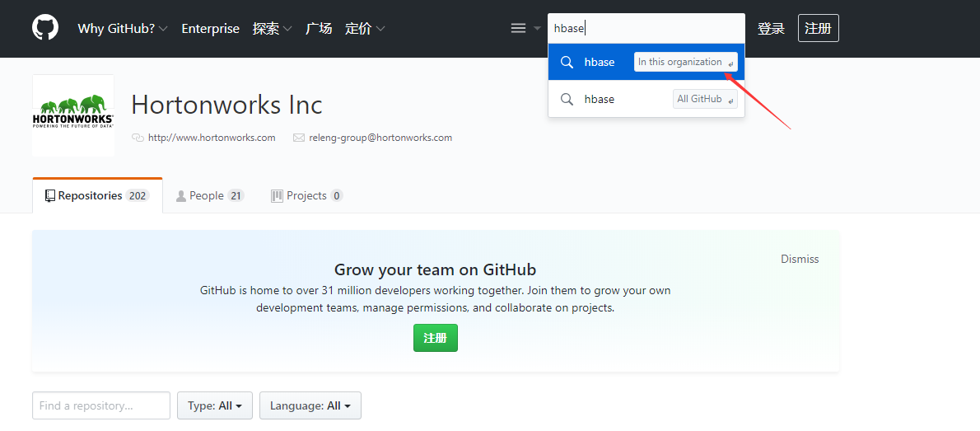Click the envelope icon beside the releng-group email
This screenshot has height=431, width=980.
299,138
